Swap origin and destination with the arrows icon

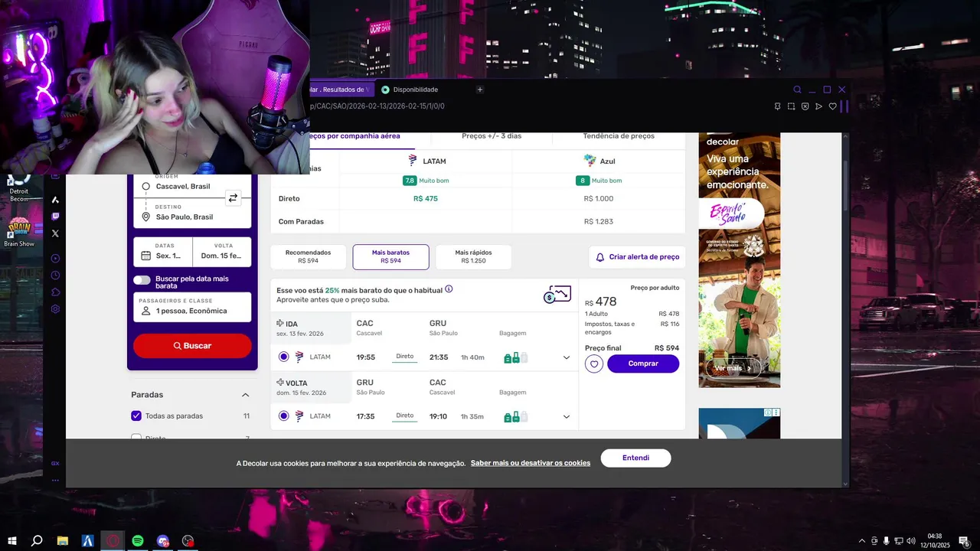click(233, 197)
